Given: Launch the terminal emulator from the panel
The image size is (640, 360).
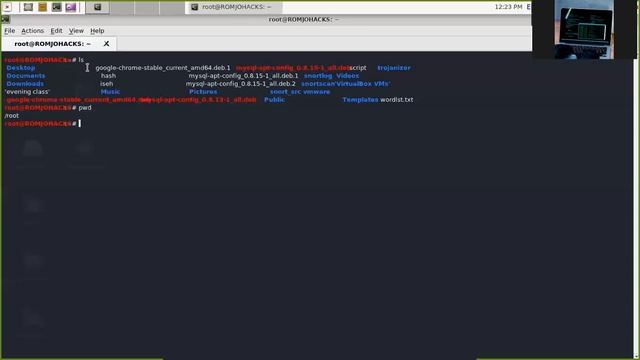Looking at the screenshot, I should click(x=57, y=7).
